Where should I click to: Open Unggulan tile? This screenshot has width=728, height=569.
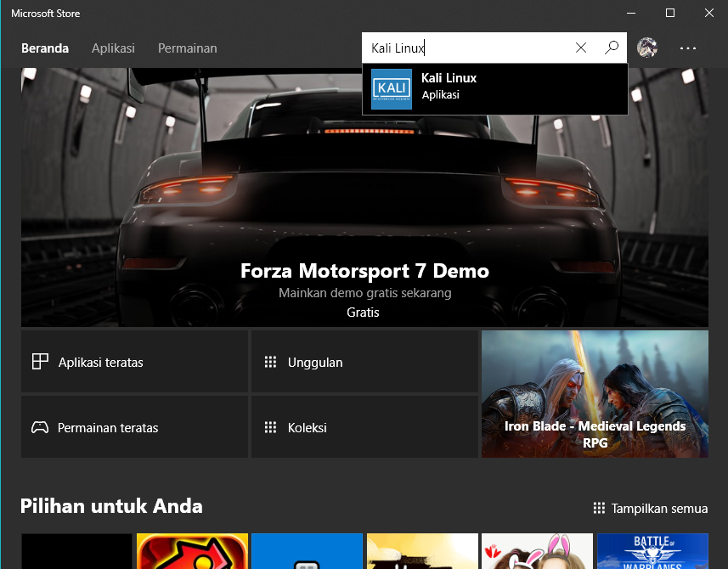click(x=364, y=362)
